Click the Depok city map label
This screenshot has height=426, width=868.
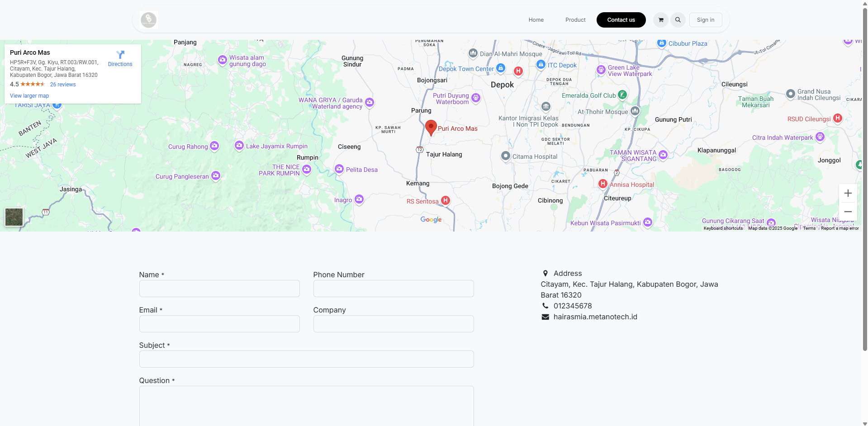click(x=502, y=85)
